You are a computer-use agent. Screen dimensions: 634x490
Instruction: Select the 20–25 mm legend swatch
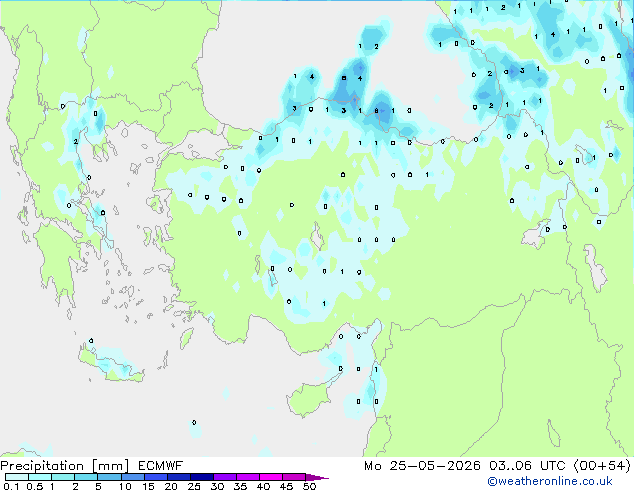coord(178,477)
